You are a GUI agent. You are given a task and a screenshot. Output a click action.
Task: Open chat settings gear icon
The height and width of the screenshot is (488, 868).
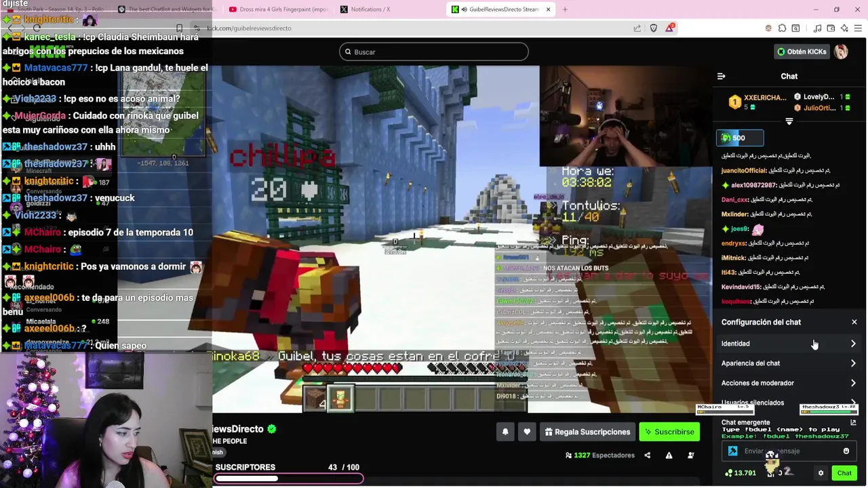click(821, 473)
